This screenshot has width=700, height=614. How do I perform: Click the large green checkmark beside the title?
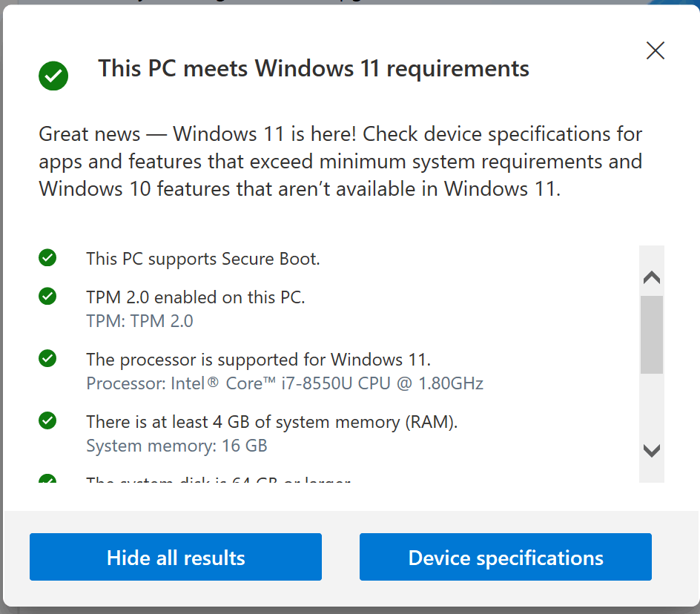click(x=53, y=76)
